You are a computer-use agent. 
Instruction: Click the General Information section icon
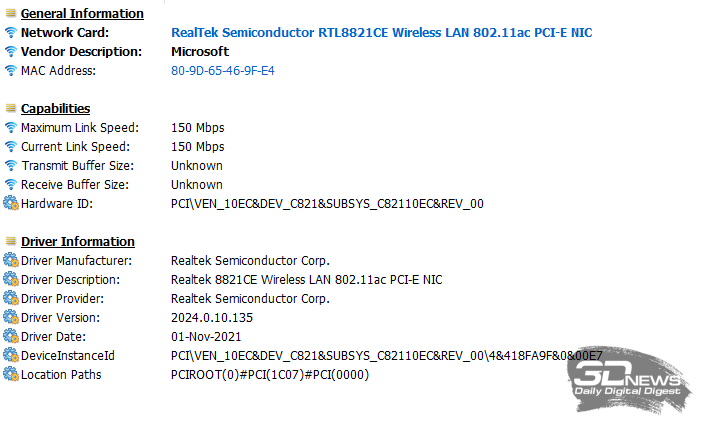[x=11, y=14]
